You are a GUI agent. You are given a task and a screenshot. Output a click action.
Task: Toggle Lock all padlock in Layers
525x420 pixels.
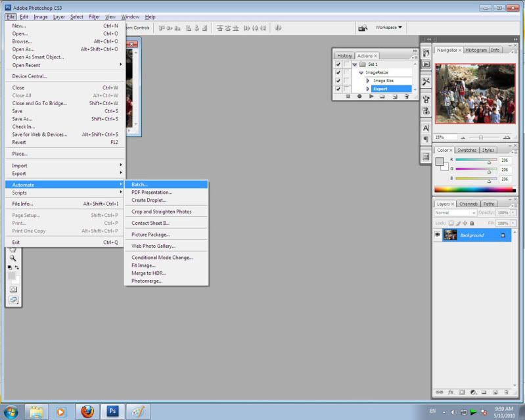click(x=472, y=223)
